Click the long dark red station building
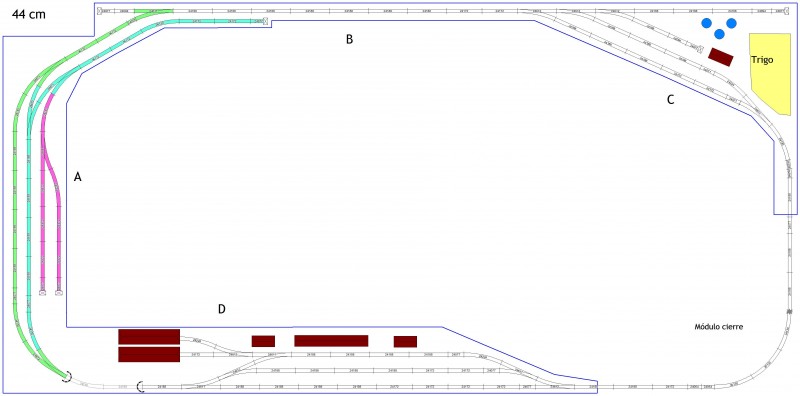The image size is (800, 396). coord(331,341)
